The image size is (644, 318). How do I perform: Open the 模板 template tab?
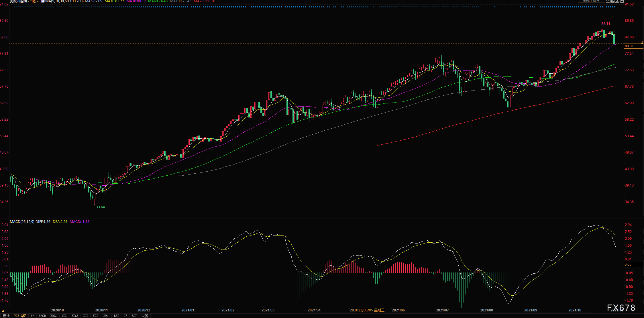point(6,316)
